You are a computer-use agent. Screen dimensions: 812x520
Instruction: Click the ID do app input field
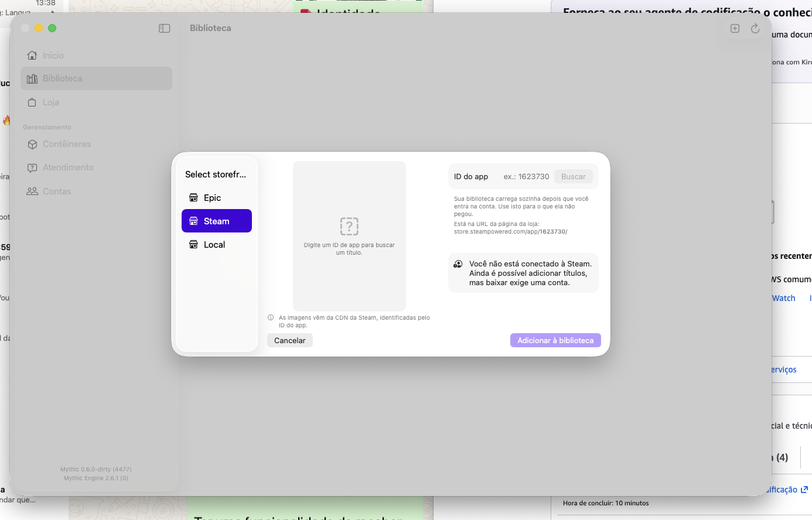point(526,176)
